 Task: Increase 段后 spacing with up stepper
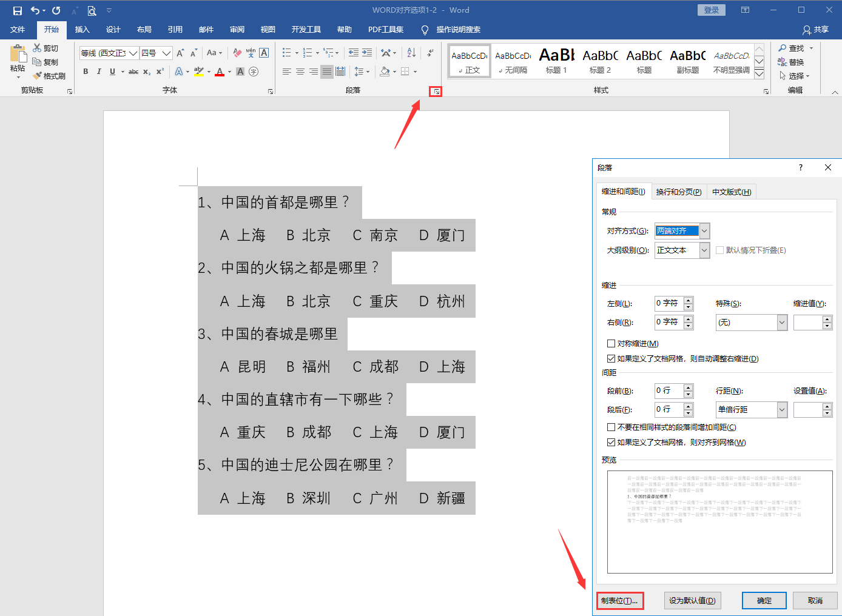[x=688, y=406]
